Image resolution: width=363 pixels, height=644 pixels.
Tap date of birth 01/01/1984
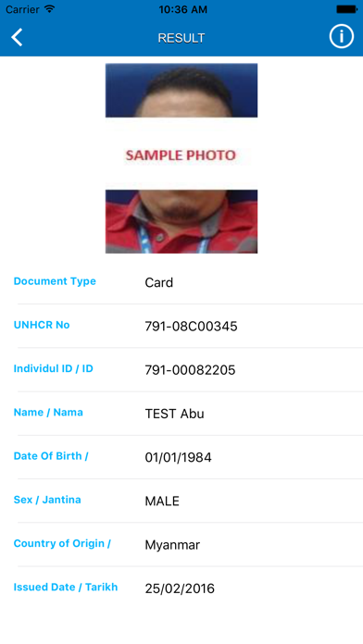178,457
